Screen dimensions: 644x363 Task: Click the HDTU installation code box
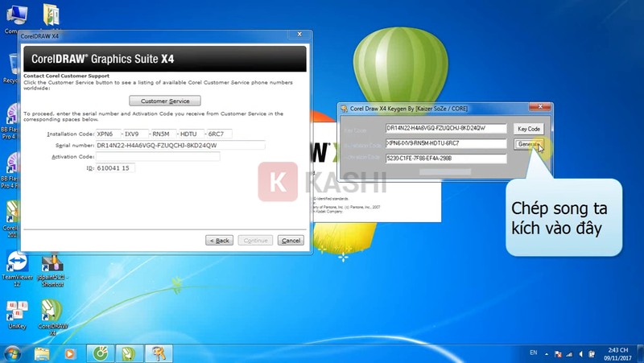192,134
